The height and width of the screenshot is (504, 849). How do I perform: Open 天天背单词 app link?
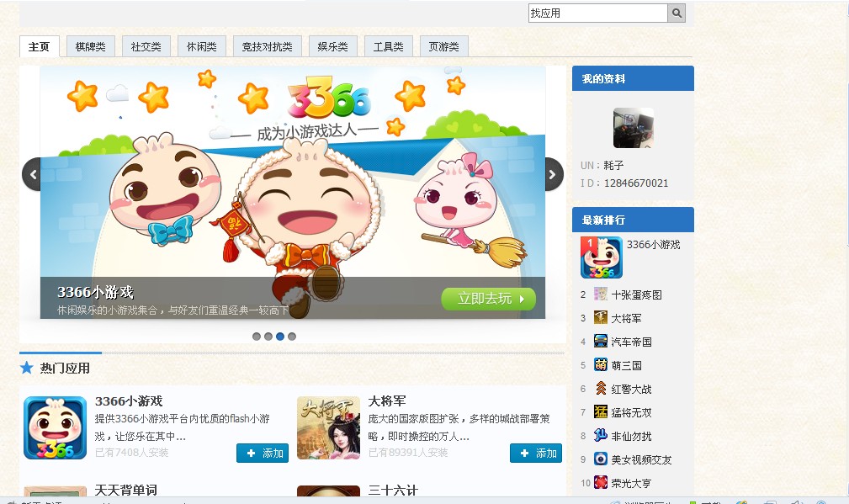(x=126, y=490)
